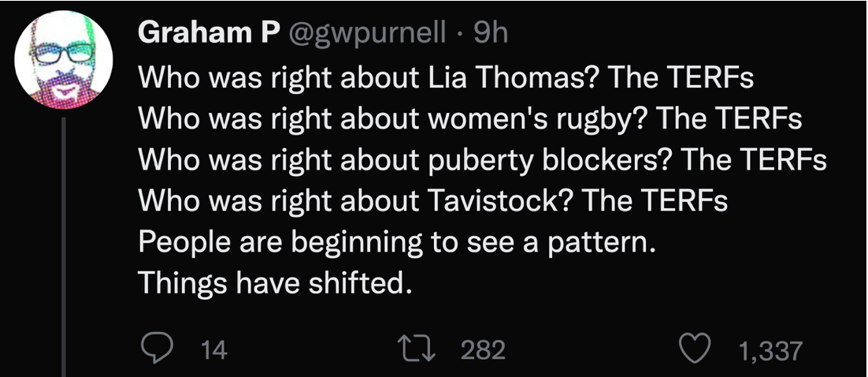Open the tweet via the 9h timestamp
This screenshot has width=868, height=377.
[491, 32]
